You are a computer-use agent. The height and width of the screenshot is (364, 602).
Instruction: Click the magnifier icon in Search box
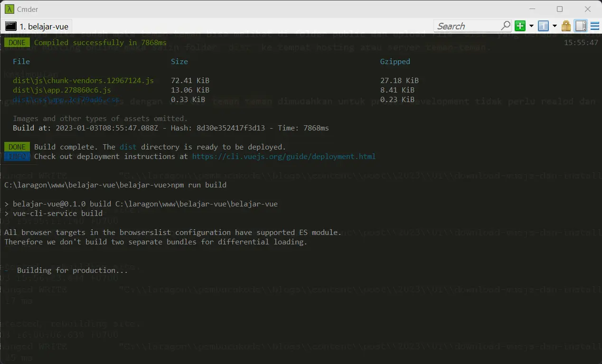click(x=506, y=26)
